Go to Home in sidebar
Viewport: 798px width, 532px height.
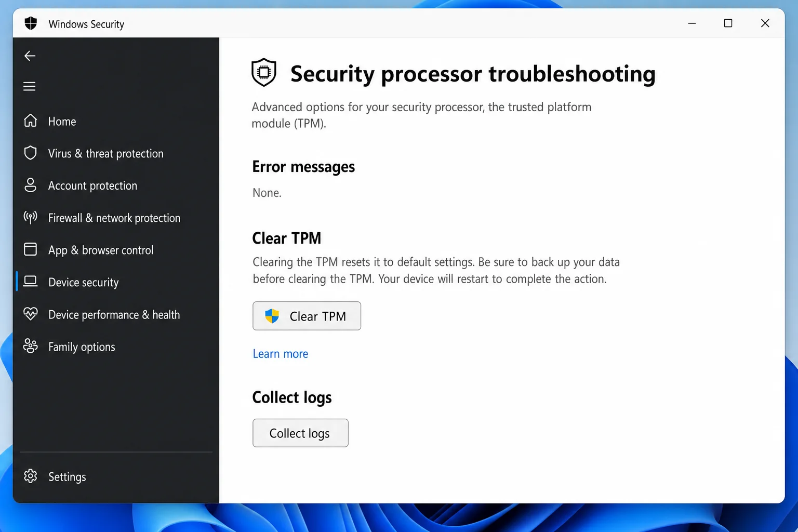tap(62, 122)
